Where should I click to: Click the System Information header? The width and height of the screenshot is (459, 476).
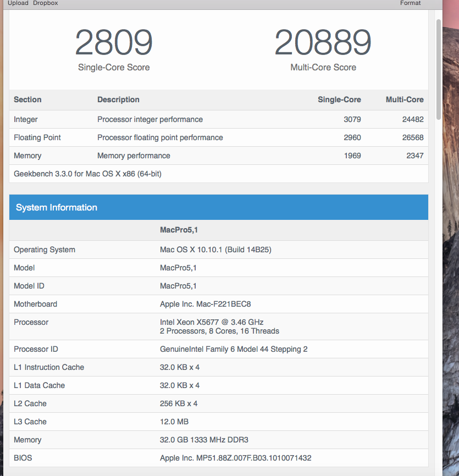[219, 207]
